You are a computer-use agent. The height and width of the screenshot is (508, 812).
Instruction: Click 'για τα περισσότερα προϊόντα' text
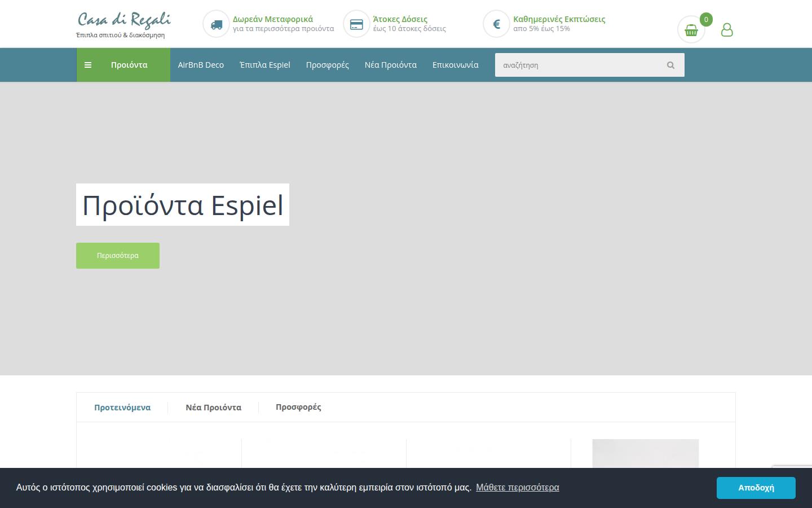(284, 29)
